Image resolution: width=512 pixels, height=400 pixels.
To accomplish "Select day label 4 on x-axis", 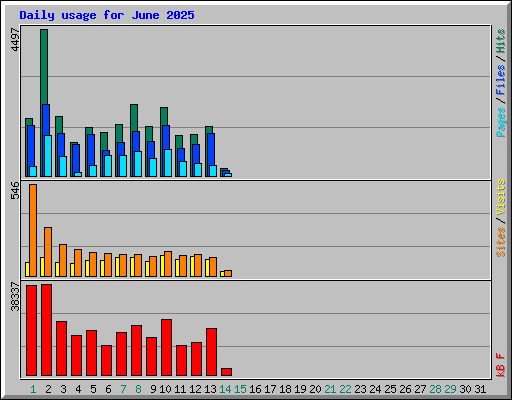I will click(78, 389).
